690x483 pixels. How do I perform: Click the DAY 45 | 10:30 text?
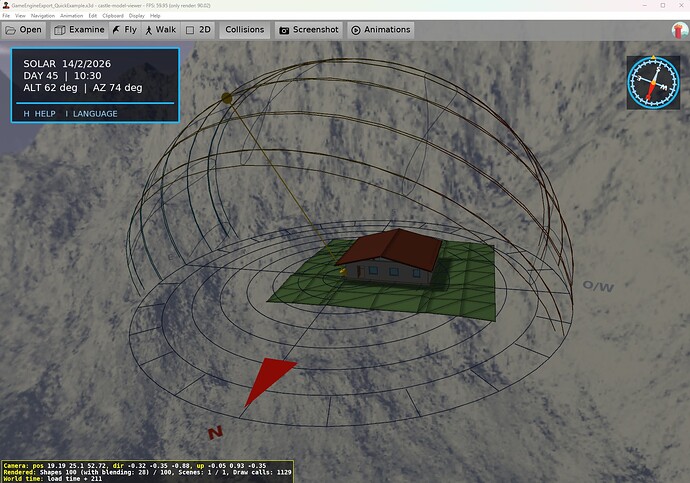click(x=62, y=76)
